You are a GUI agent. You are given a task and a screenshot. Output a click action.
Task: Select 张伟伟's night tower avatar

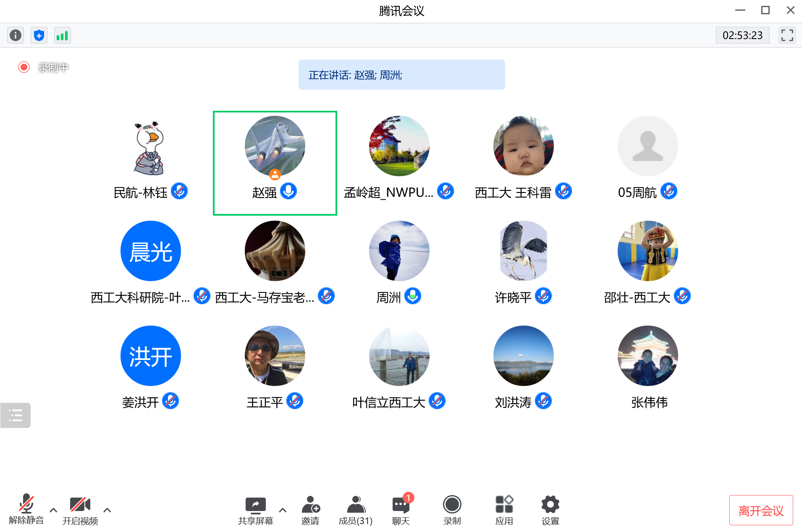648,356
